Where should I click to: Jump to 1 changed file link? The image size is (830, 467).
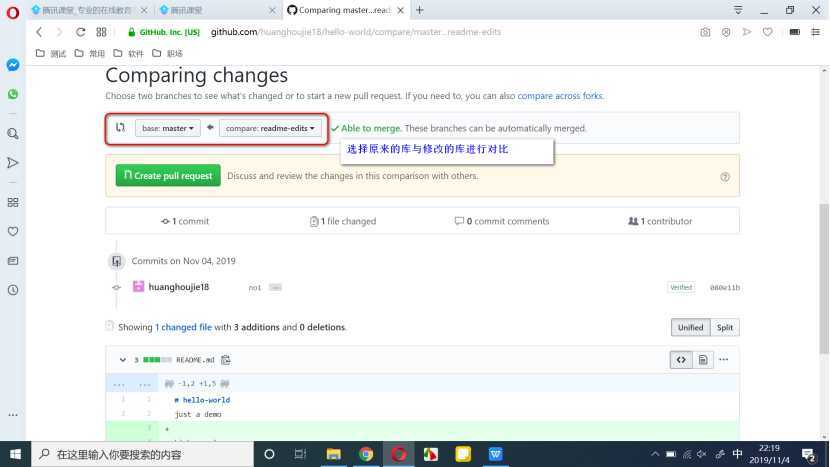183,327
